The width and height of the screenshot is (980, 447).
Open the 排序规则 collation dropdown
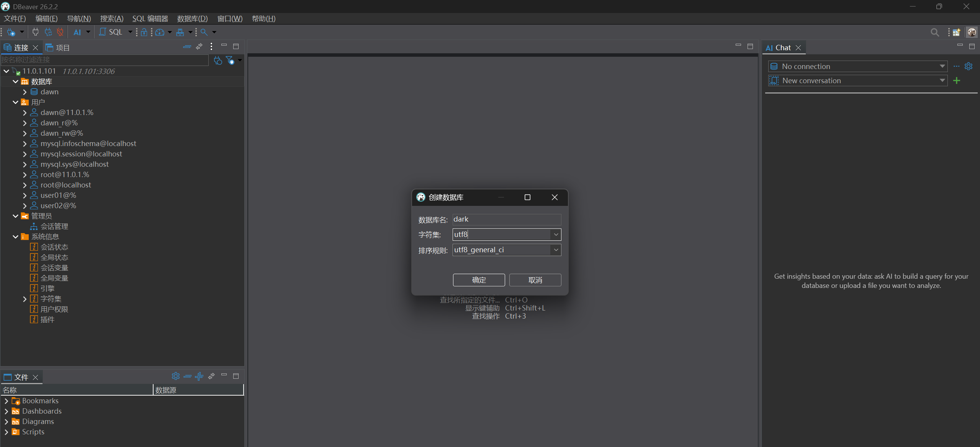coord(556,250)
